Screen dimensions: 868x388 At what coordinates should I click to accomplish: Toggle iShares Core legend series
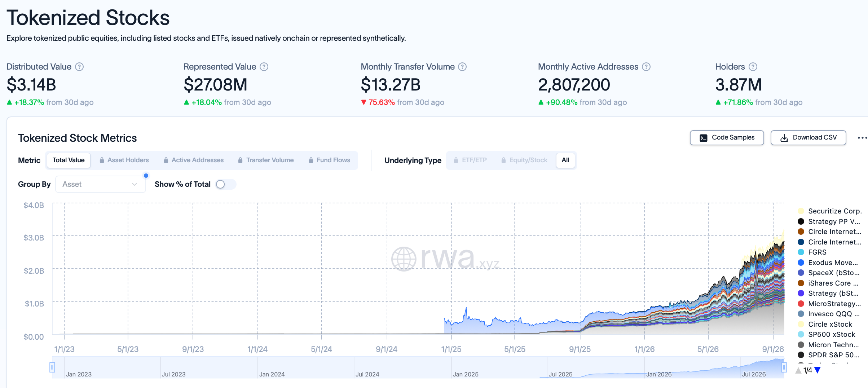coord(828,283)
